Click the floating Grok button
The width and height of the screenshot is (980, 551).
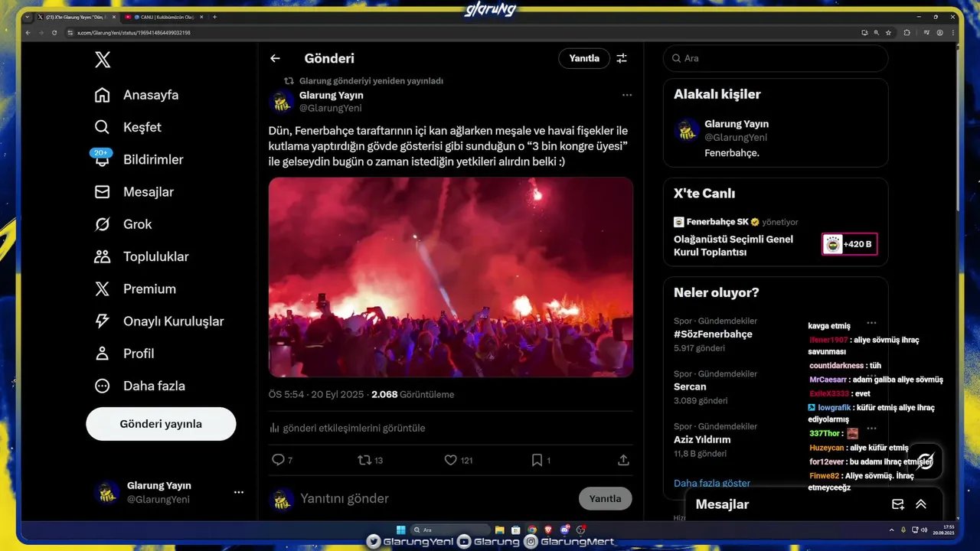coord(925,461)
